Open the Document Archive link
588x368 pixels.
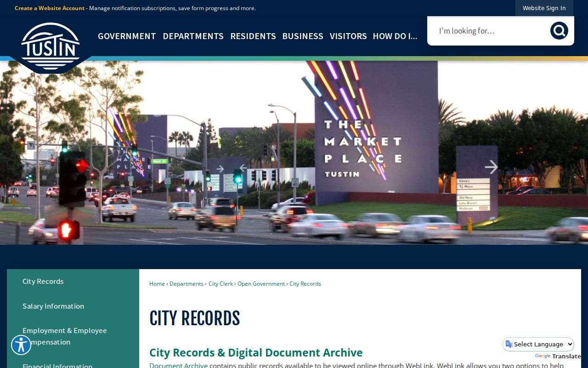pos(178,365)
